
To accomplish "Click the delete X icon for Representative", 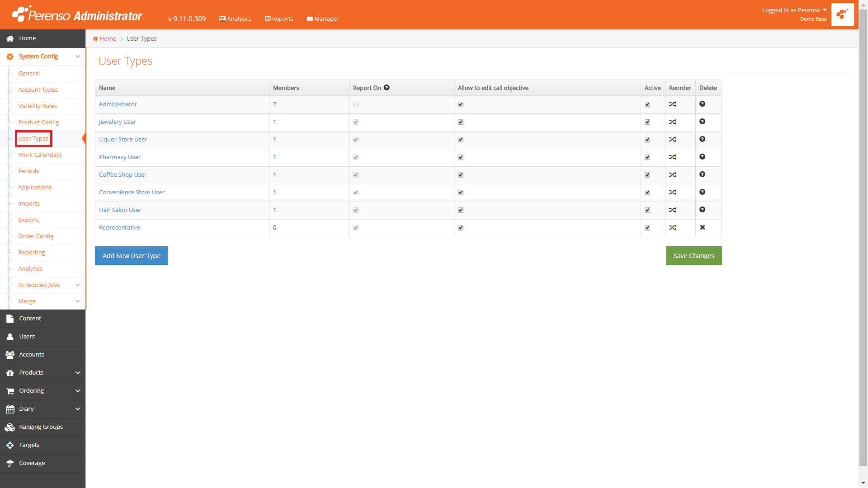I will coord(703,228).
